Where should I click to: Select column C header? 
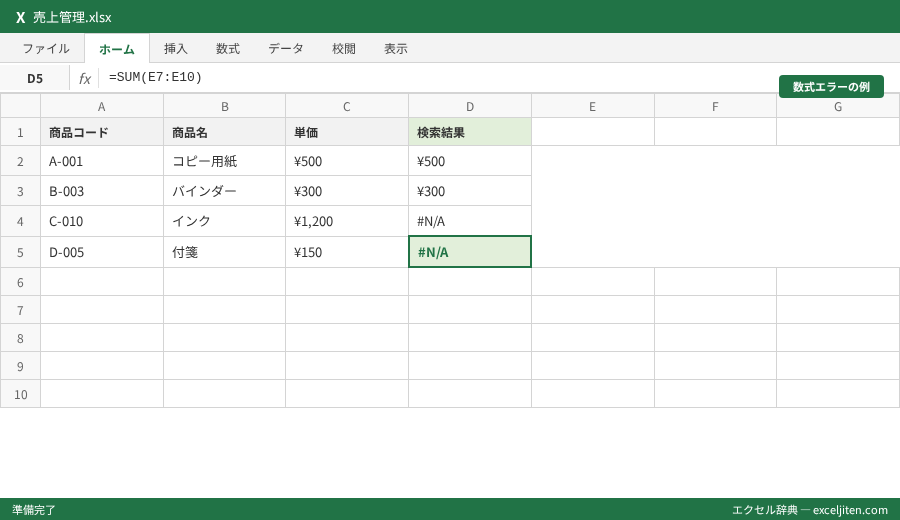click(x=347, y=106)
